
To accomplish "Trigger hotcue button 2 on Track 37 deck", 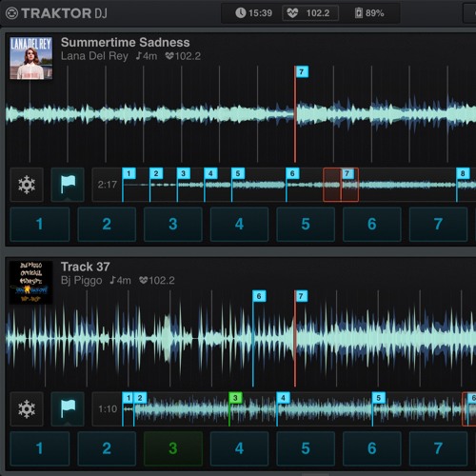I will (107, 448).
